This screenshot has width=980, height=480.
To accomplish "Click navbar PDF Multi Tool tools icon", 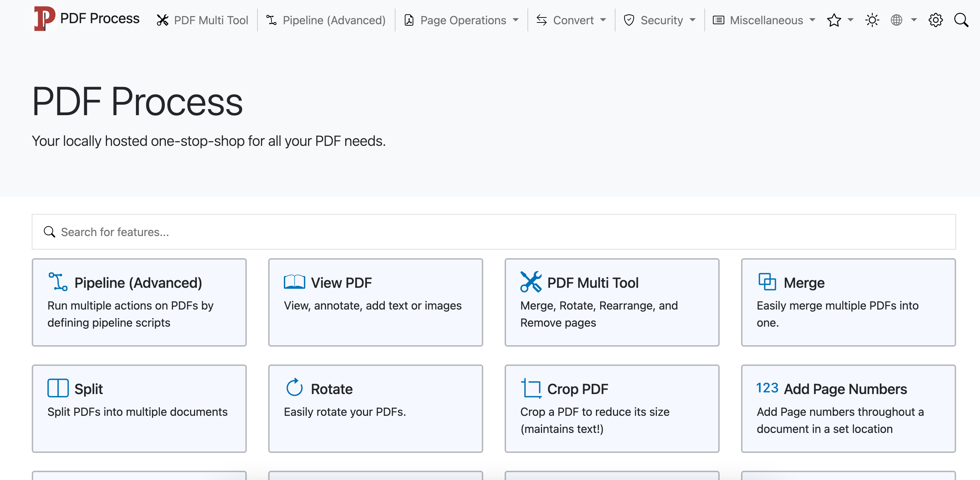I will pyautogui.click(x=163, y=20).
